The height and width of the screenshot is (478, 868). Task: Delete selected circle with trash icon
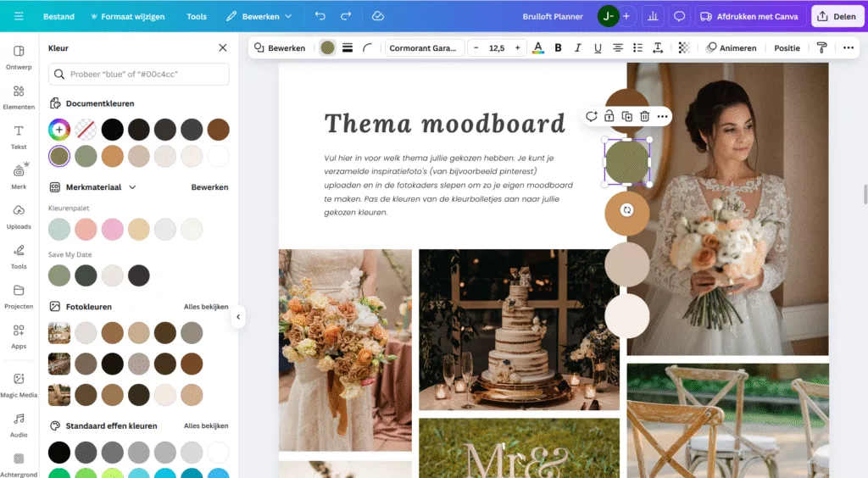(x=644, y=116)
